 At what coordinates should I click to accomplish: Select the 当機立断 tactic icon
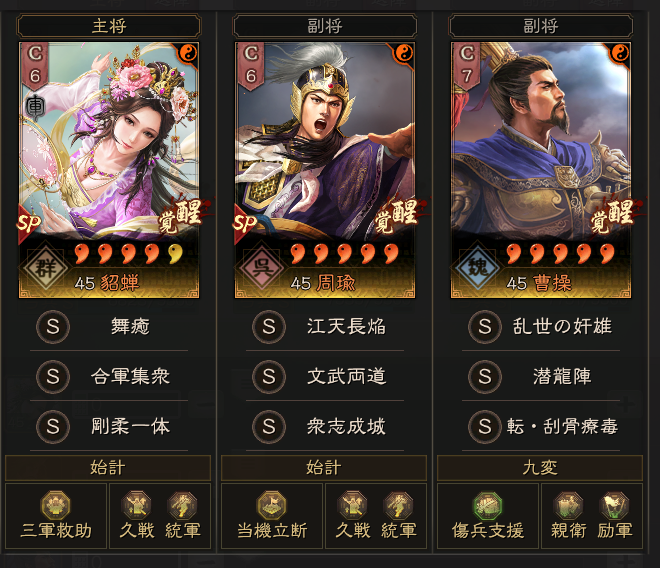coord(271,505)
